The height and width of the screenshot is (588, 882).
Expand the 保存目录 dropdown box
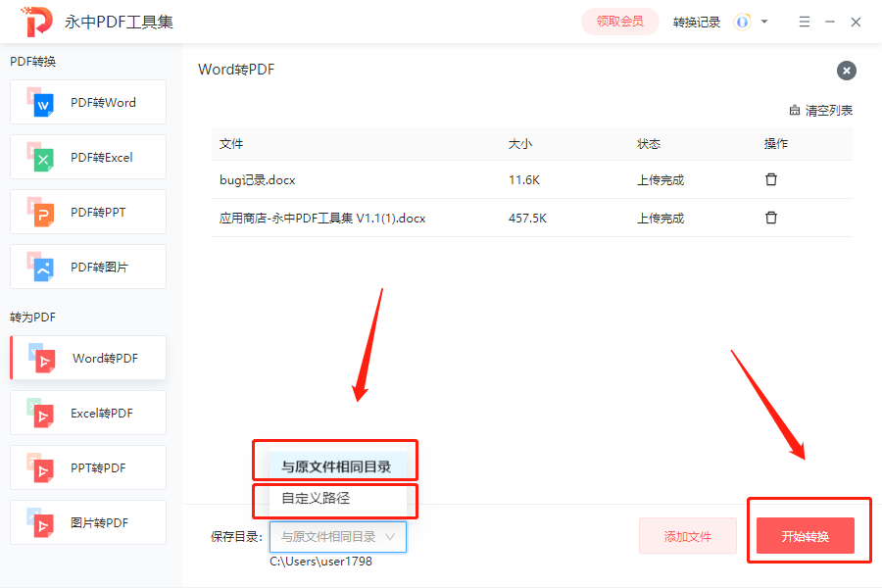338,537
